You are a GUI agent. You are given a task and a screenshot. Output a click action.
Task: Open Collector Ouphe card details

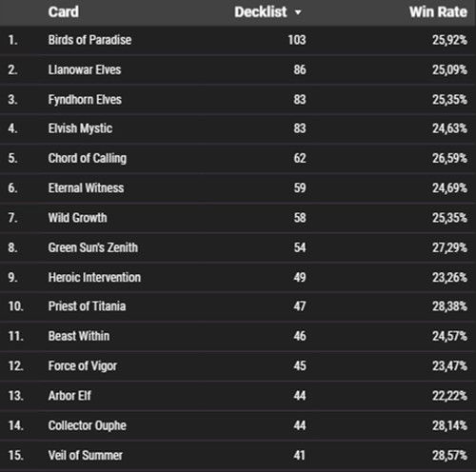88,425
